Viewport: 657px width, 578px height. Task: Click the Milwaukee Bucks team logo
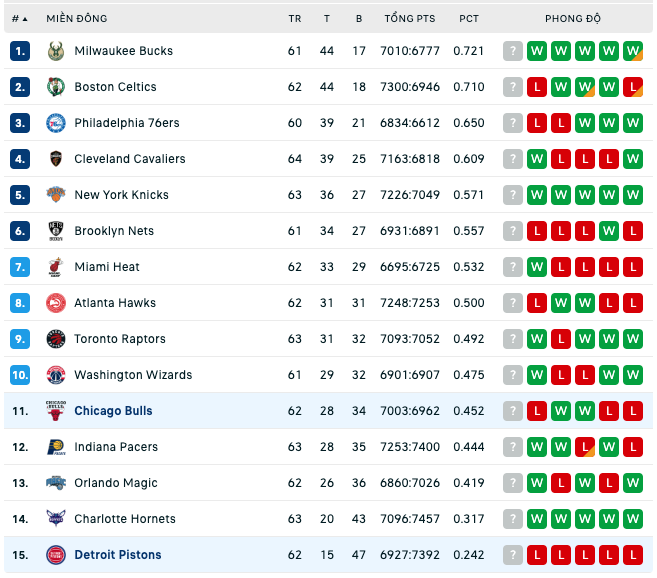[x=56, y=51]
